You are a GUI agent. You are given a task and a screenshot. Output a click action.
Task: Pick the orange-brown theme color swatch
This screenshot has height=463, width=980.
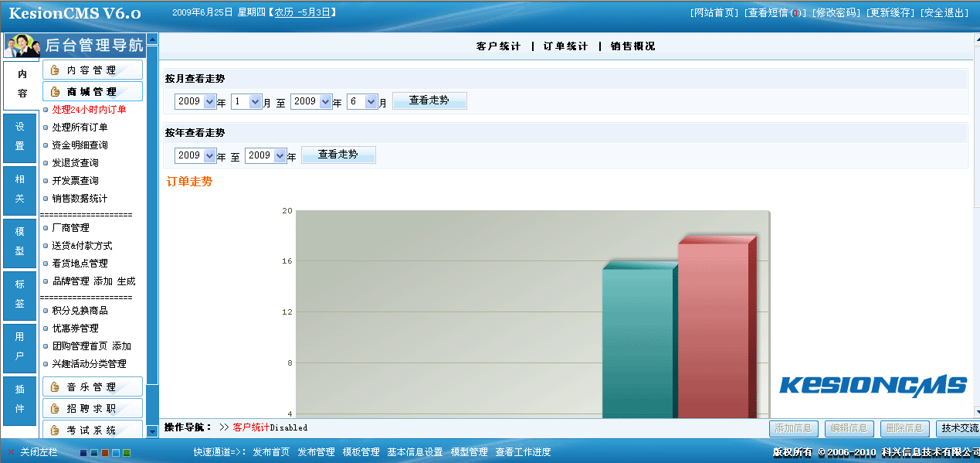coord(105,453)
